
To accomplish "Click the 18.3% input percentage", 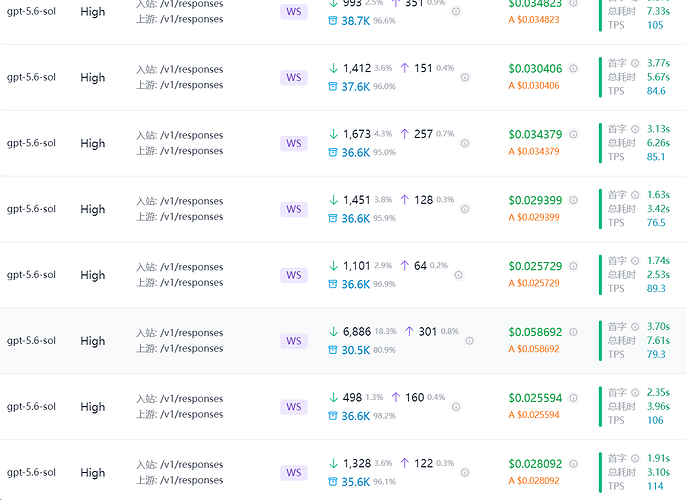I will pos(385,332).
